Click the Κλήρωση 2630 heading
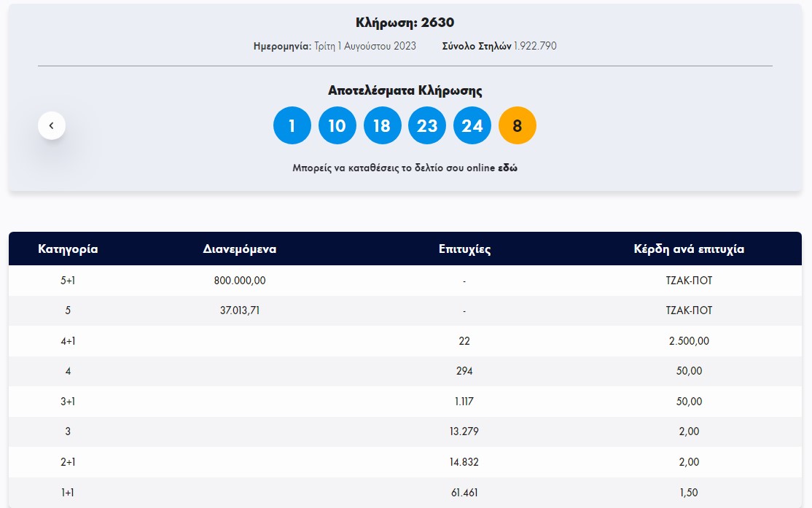The height and width of the screenshot is (508, 812). click(x=405, y=22)
